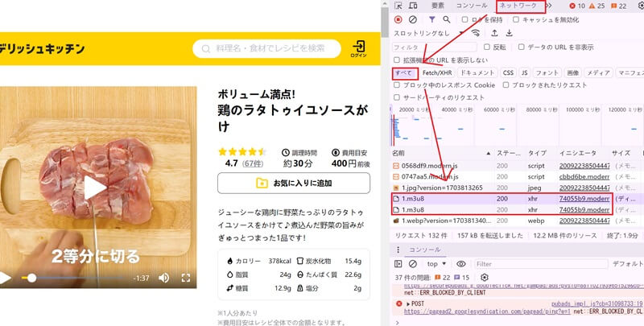The image size is (644, 326).
Task: Open the 67件 reviews link
Action: click(253, 163)
